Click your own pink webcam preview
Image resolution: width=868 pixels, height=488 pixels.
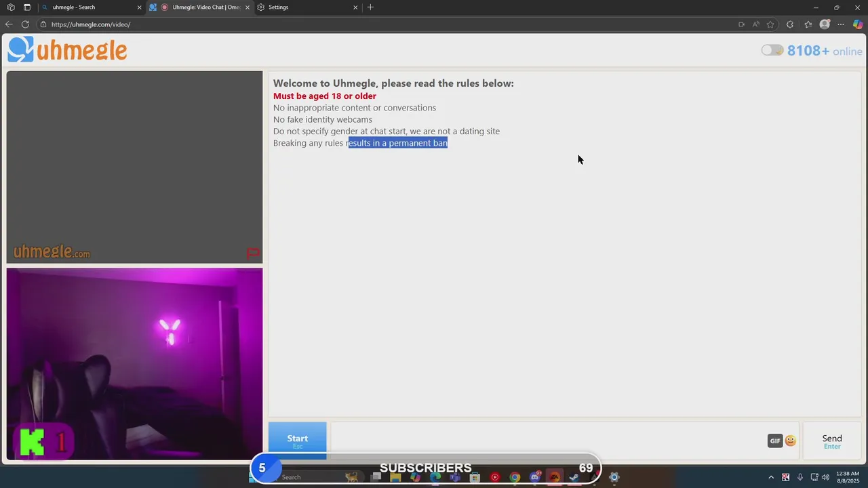[134, 364]
